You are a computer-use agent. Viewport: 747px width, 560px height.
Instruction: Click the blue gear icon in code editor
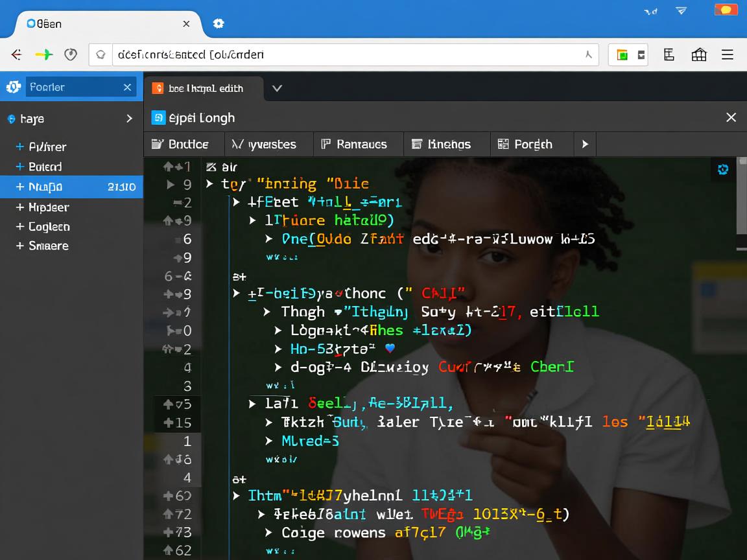point(723,169)
